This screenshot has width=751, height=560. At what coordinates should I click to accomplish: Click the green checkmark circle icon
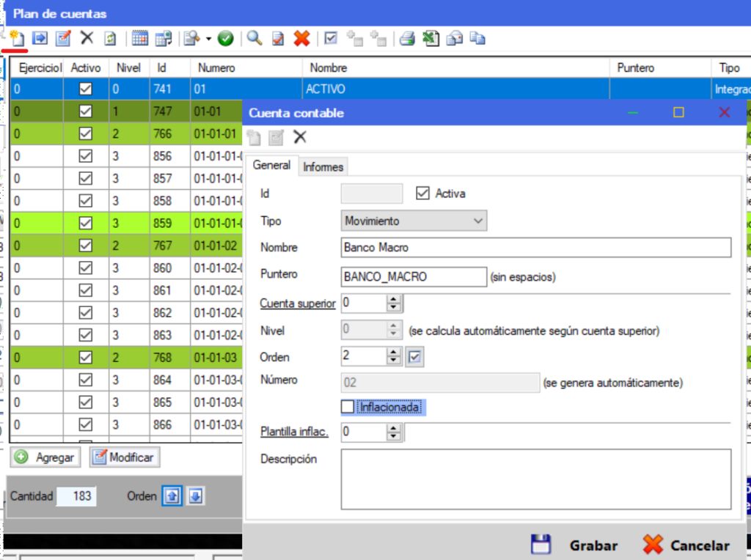pyautogui.click(x=225, y=38)
